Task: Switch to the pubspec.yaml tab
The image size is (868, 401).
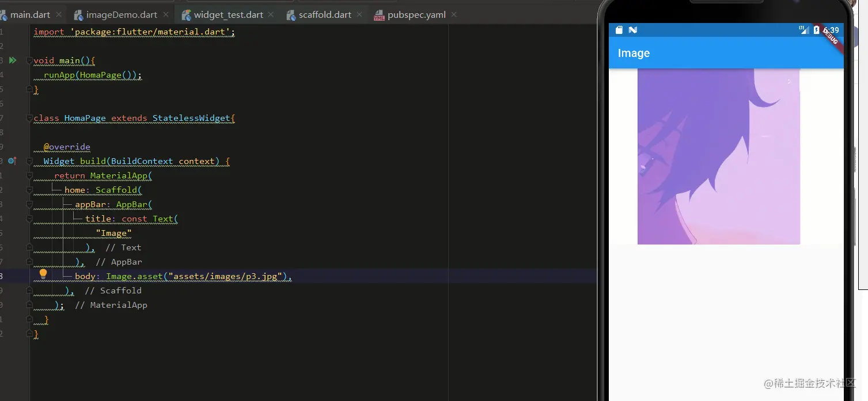Action: tap(416, 15)
